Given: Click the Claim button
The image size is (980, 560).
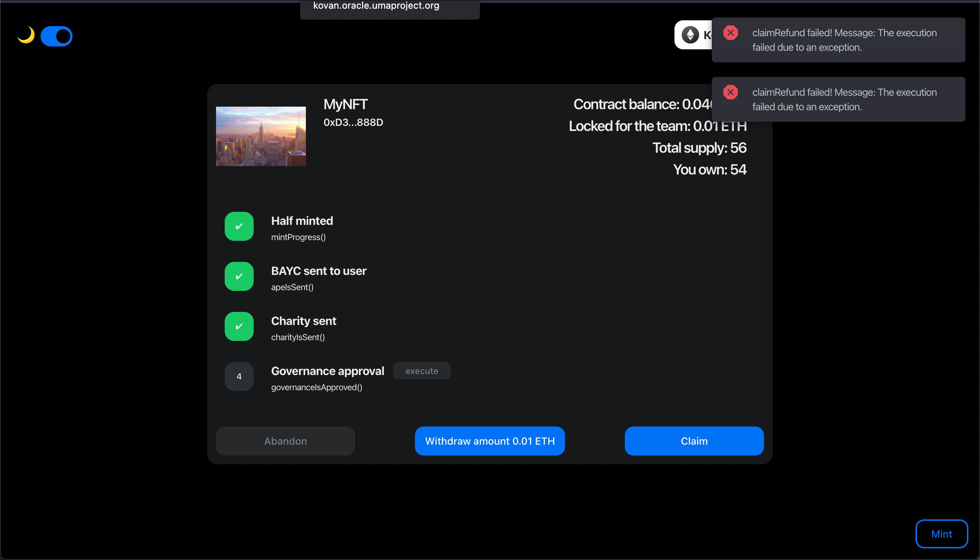Looking at the screenshot, I should pyautogui.click(x=694, y=441).
